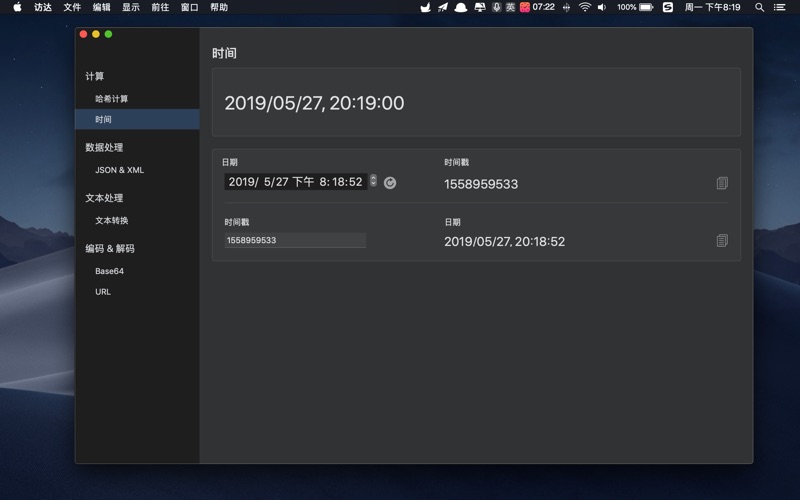Copy the date result 2019/05/27, 20:18:52
800x500 pixels.
(x=722, y=240)
